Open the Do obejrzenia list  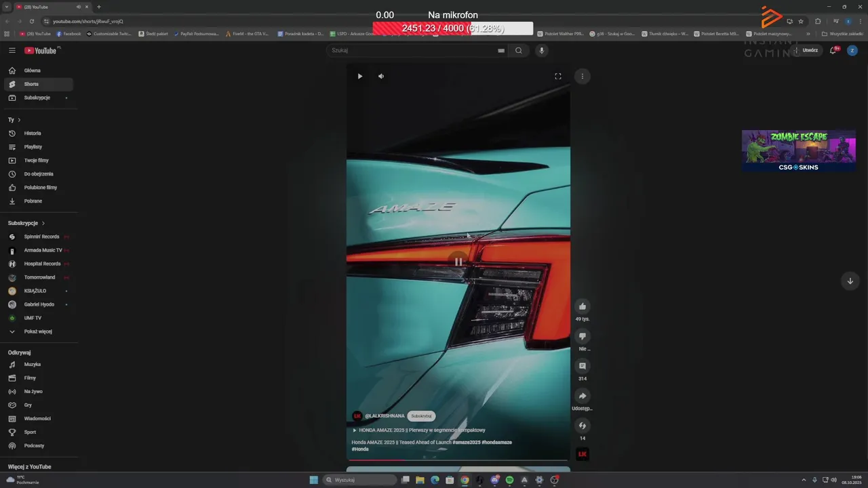pos(39,174)
